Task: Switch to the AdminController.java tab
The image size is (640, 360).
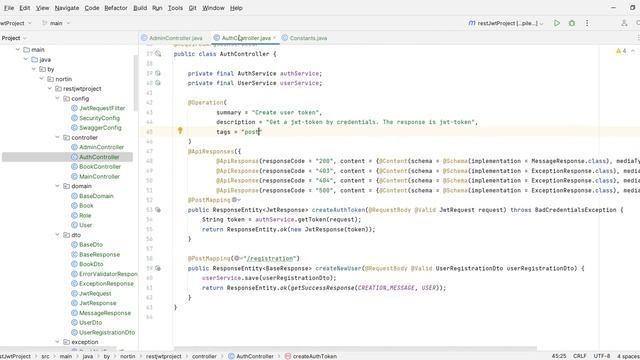Action: pos(172,38)
